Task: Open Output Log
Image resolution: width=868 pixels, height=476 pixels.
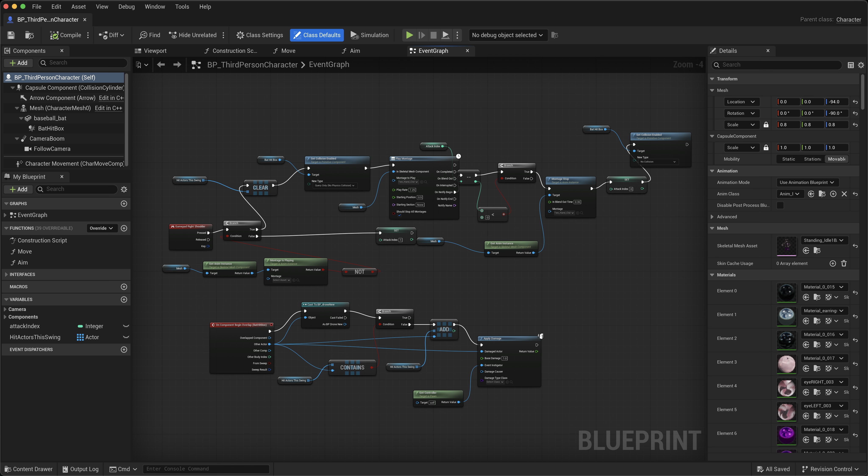Action: 81,469
